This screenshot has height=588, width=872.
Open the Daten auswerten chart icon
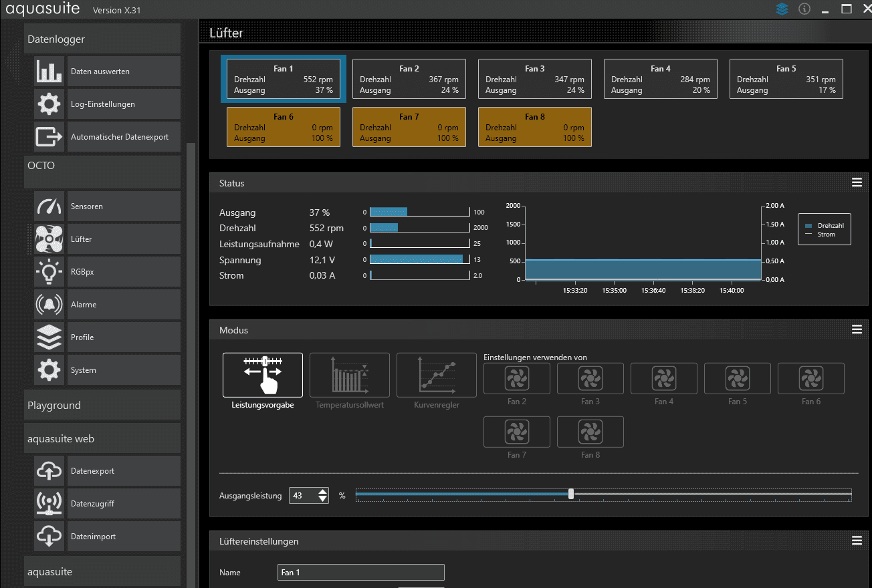click(49, 71)
